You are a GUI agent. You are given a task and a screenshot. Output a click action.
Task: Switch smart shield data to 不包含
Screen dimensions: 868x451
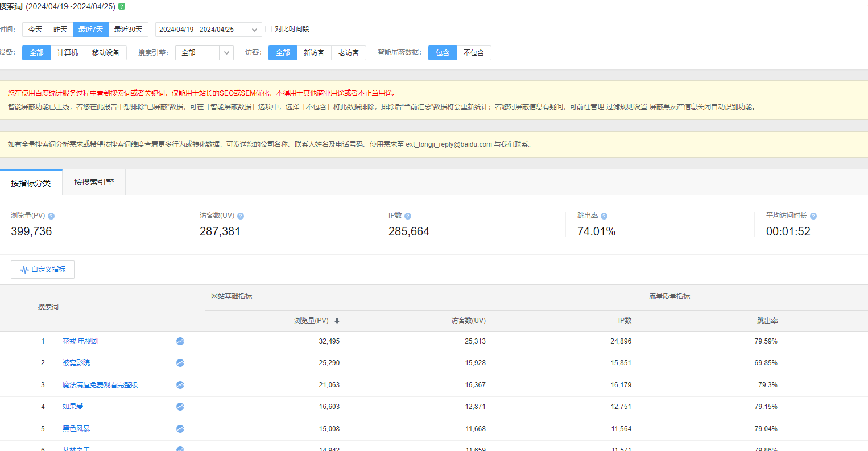(473, 53)
